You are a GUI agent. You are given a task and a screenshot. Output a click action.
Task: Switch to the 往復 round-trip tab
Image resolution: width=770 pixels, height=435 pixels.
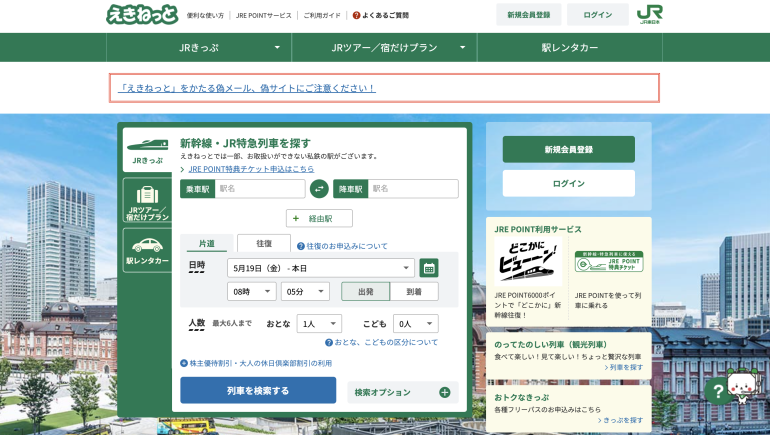pyautogui.click(x=264, y=243)
